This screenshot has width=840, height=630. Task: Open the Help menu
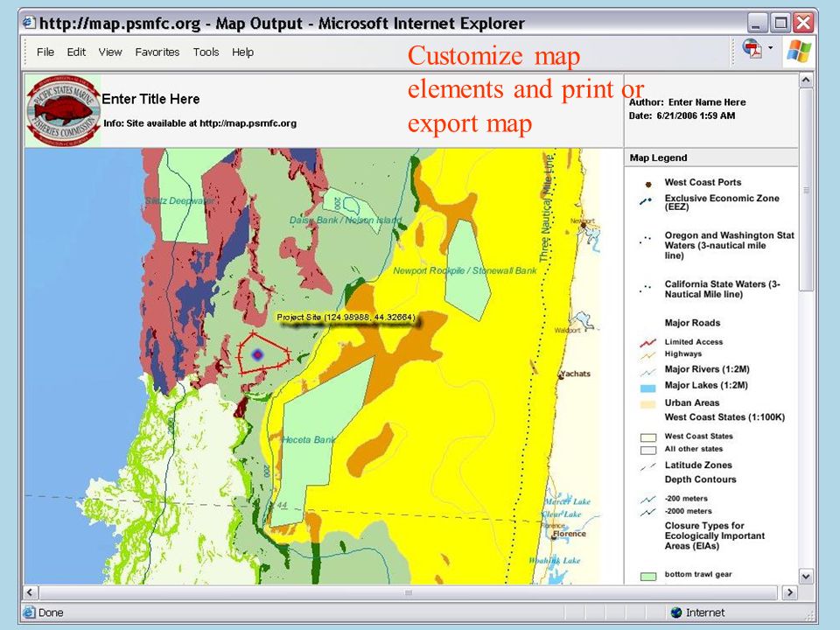click(242, 52)
